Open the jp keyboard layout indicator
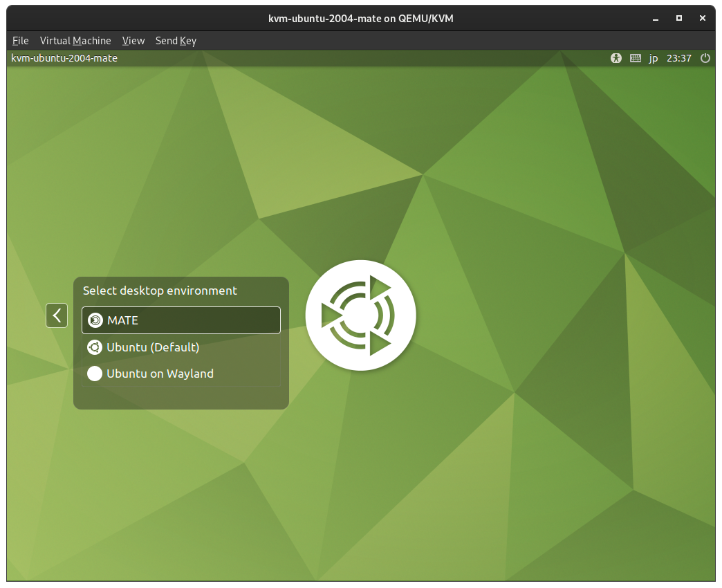The image size is (722, 588). point(654,59)
